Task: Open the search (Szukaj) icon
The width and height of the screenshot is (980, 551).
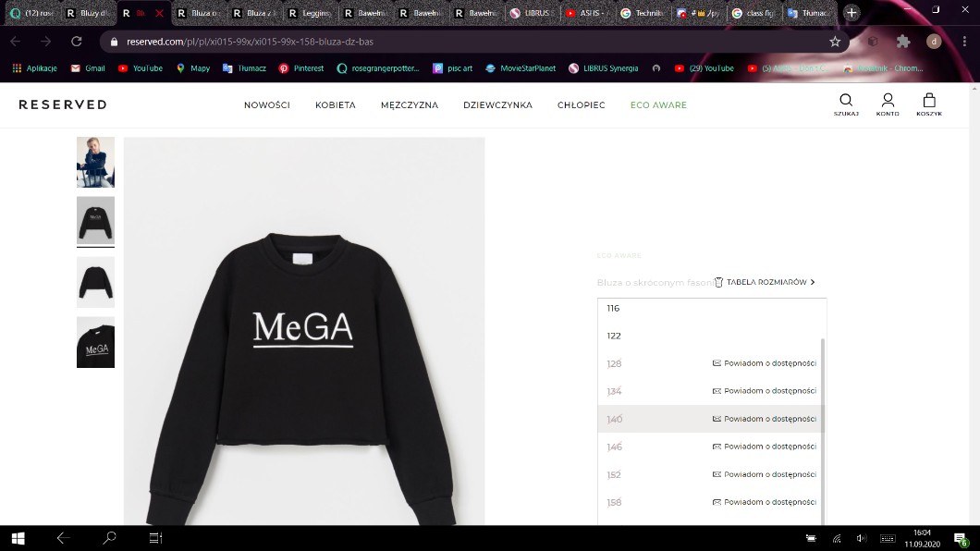Action: pos(846,104)
